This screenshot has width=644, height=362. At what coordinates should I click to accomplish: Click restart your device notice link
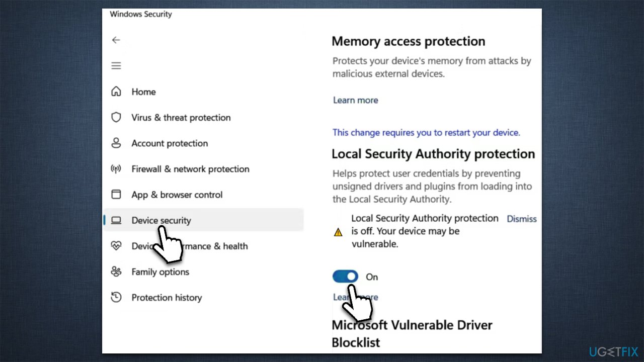[426, 133]
